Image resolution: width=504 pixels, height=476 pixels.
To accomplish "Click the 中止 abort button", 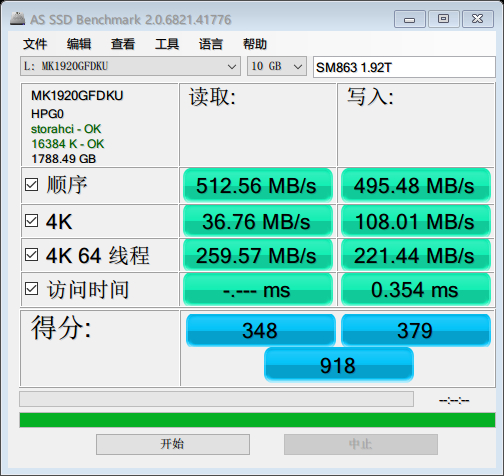I will coord(361,444).
